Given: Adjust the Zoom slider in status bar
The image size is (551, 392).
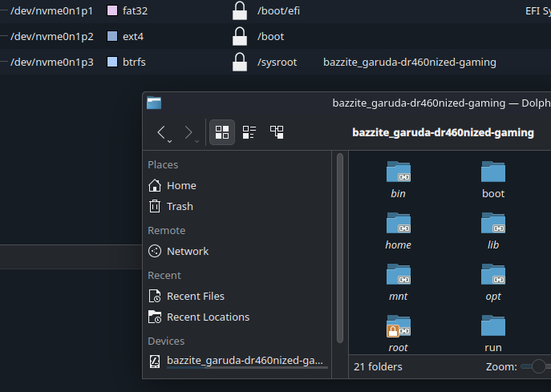Looking at the screenshot, I should point(538,366).
